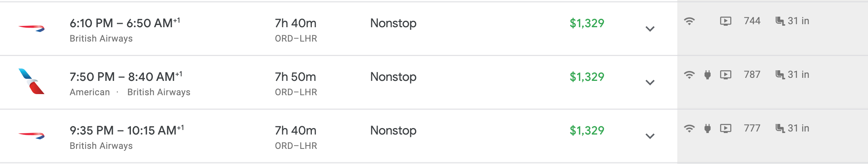
Task: Click American Airlines logo on 7:50 PM flight
Action: pyautogui.click(x=31, y=81)
